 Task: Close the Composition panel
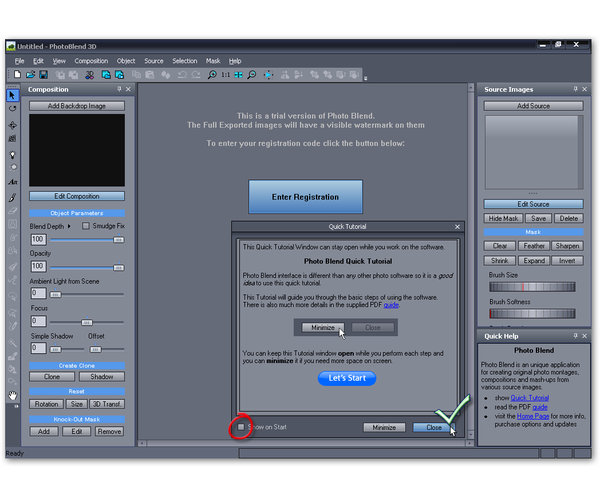tap(128, 89)
